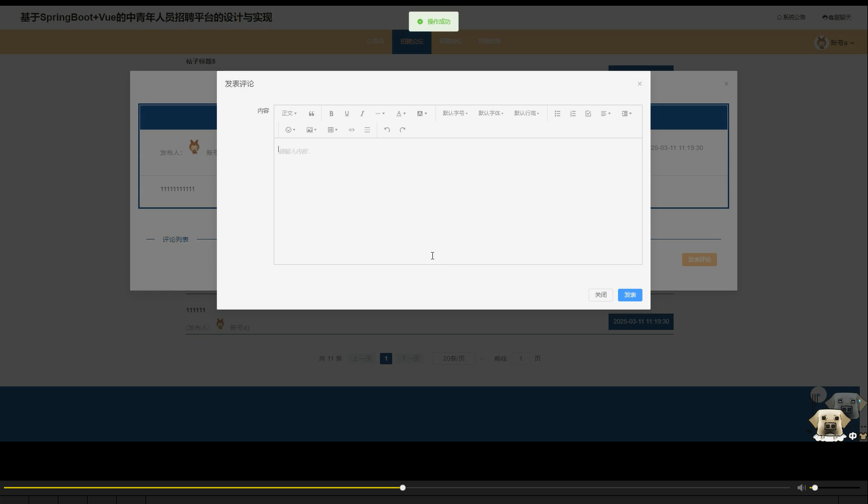
Task: Open the 默认字体 font family dropdown
Action: click(x=491, y=113)
